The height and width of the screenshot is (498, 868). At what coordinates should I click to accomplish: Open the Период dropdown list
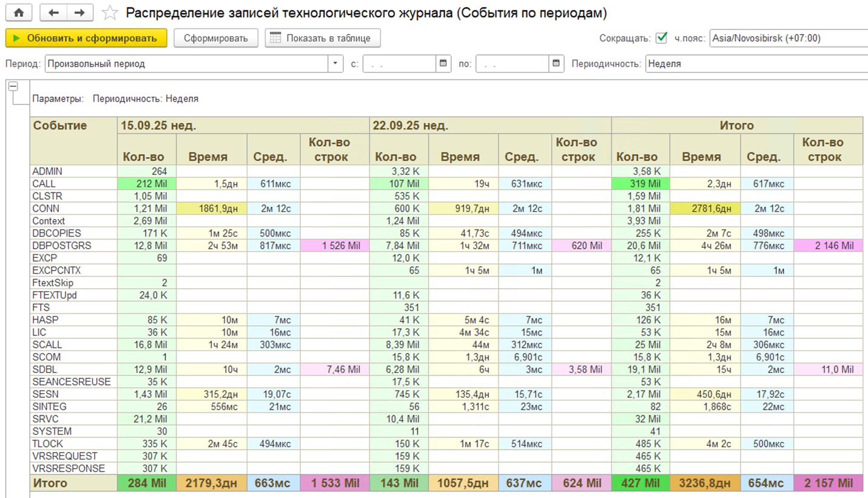pos(336,63)
